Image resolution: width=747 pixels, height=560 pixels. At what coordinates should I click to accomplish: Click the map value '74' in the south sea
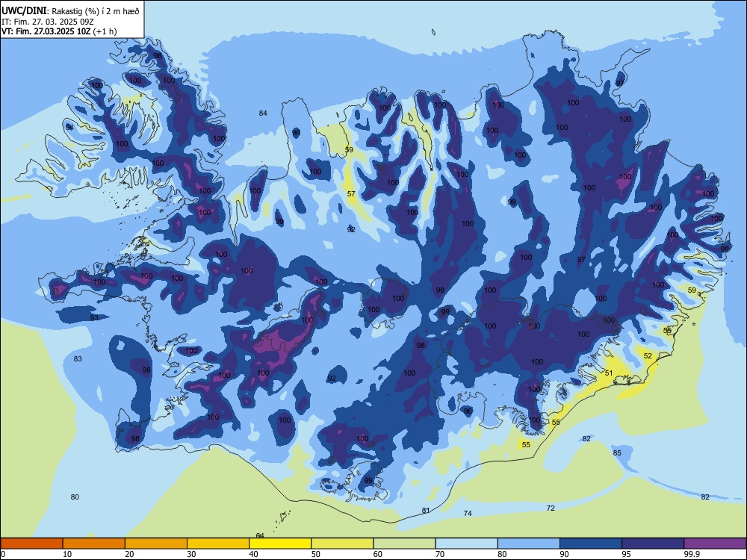(468, 514)
